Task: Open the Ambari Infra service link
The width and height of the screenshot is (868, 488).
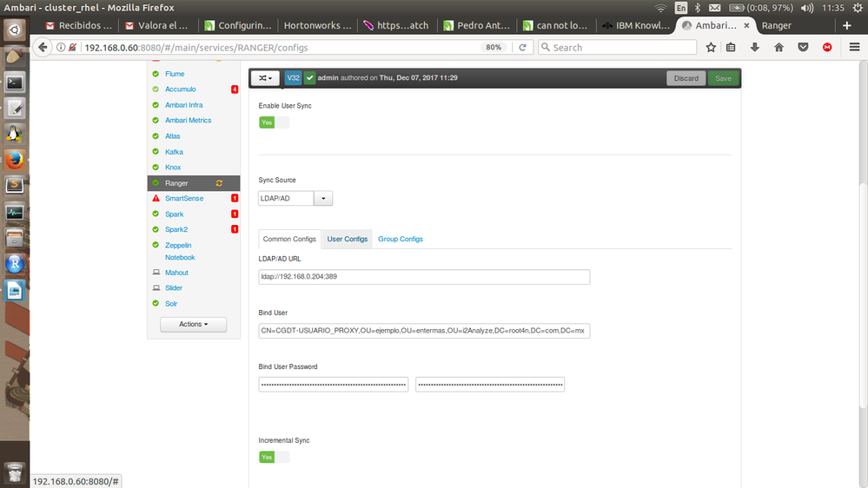Action: pos(184,104)
